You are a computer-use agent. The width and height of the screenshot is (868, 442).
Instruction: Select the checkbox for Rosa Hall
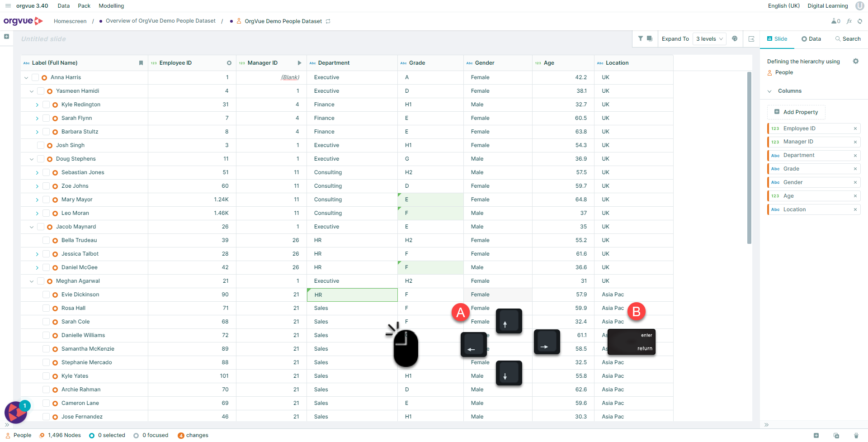click(x=46, y=308)
